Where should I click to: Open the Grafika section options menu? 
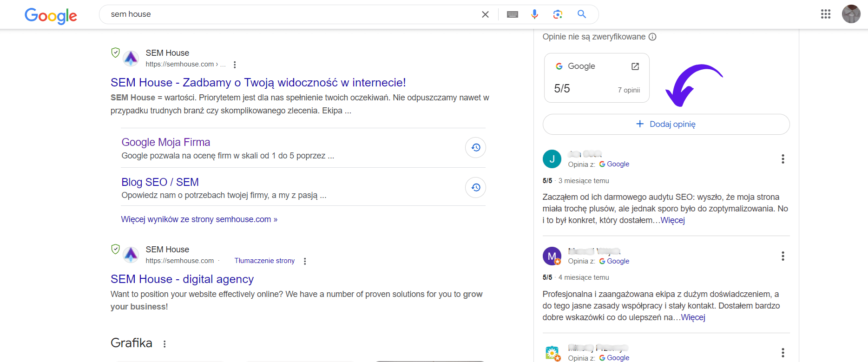[164, 344]
